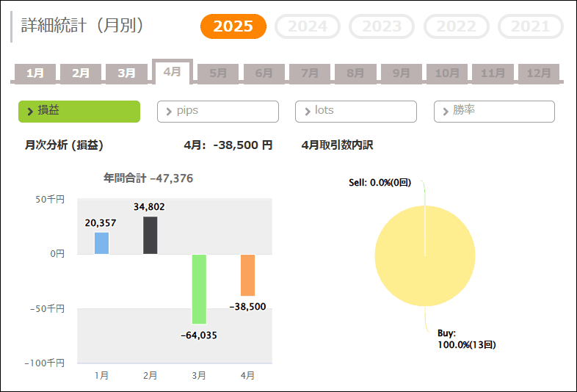Switch to the 2024 year statistics
Screen dimensions: 577x392
click(308, 26)
